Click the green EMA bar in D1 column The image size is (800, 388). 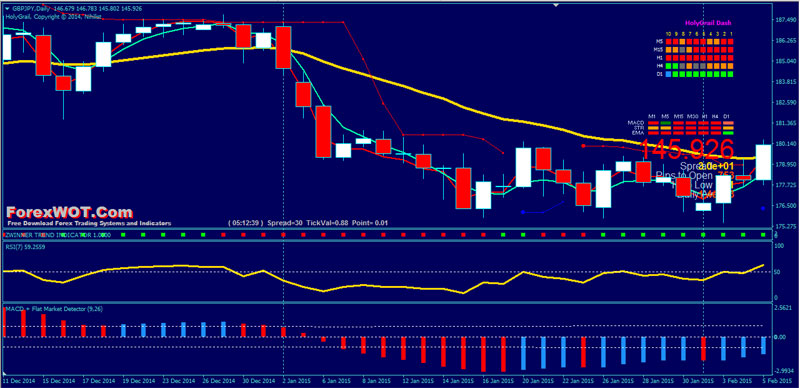pos(728,133)
